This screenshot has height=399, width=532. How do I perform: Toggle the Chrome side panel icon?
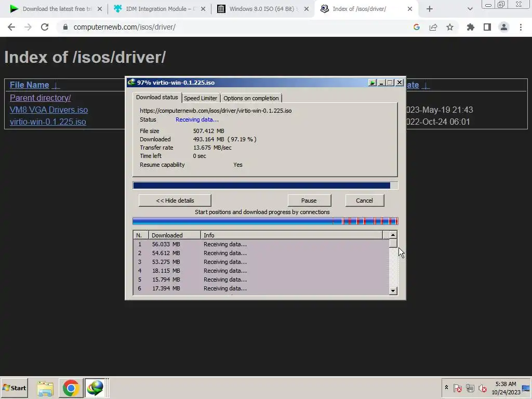[487, 27]
